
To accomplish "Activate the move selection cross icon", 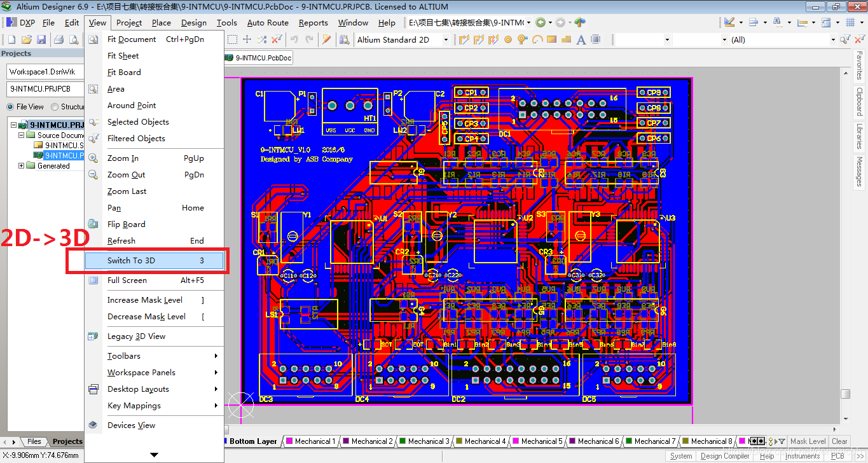I will (247, 39).
